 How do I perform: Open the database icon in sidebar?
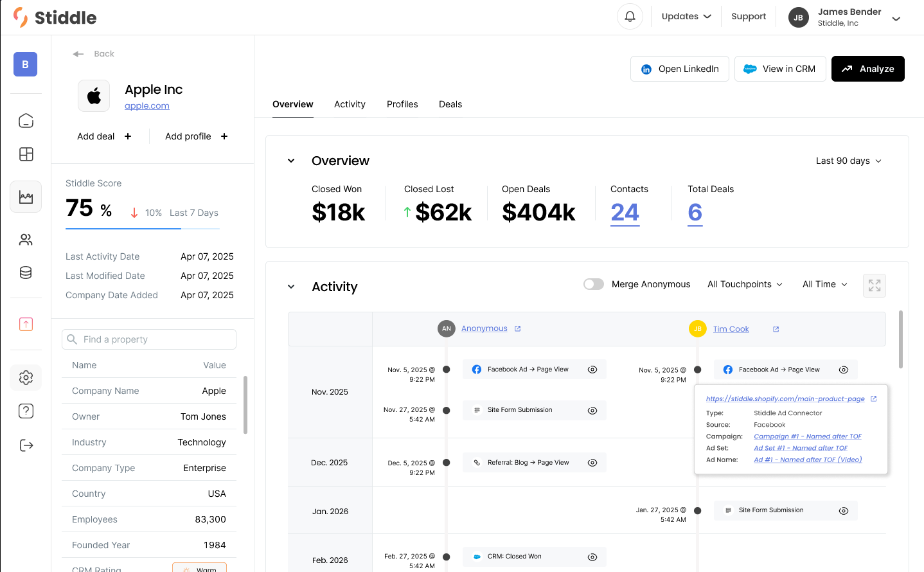click(26, 273)
